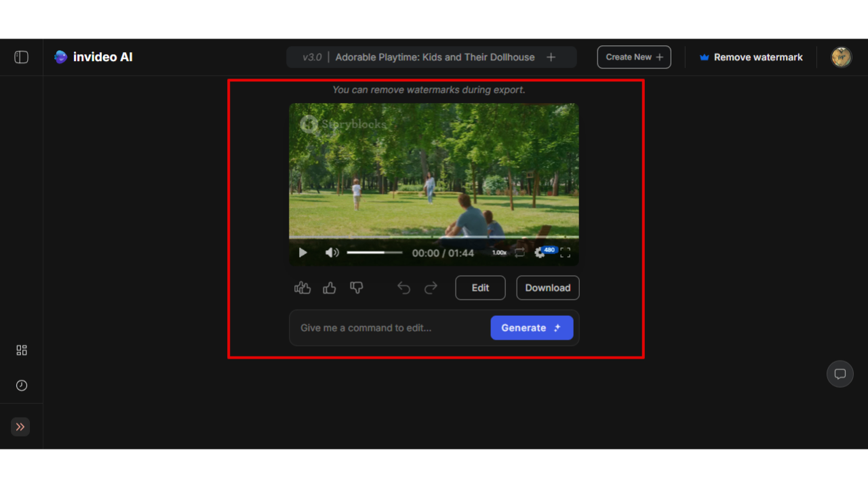Expand the sidebar with the double-arrow chevron

pos(20,426)
